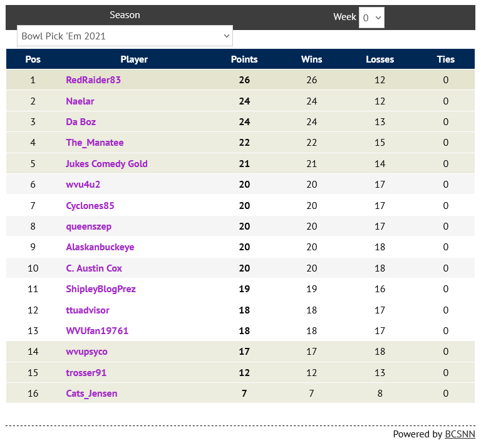481x448 pixels.
Task: Expand the Week number dropdown
Action: (371, 18)
